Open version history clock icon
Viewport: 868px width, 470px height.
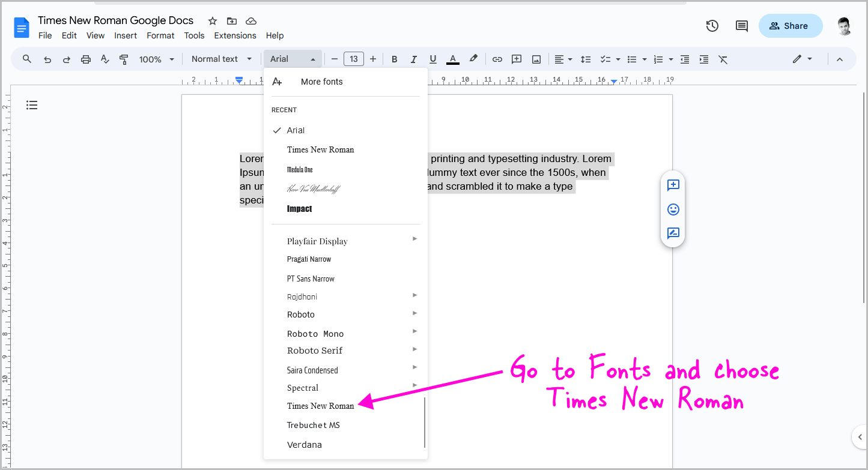[x=712, y=26]
